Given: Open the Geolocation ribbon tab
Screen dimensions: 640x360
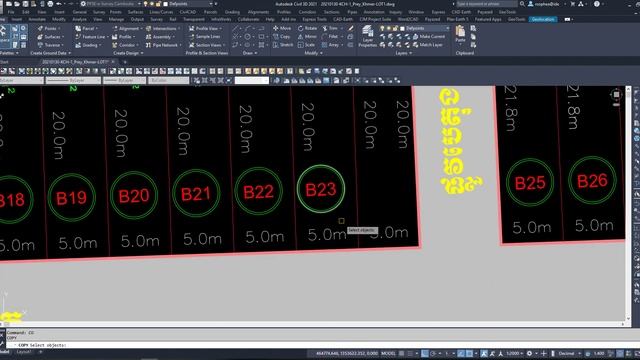Looking at the screenshot, I should pyautogui.click(x=543, y=19).
